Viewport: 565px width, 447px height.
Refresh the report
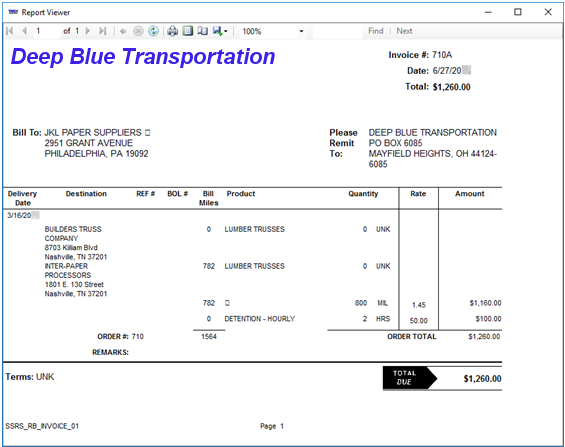(x=154, y=31)
